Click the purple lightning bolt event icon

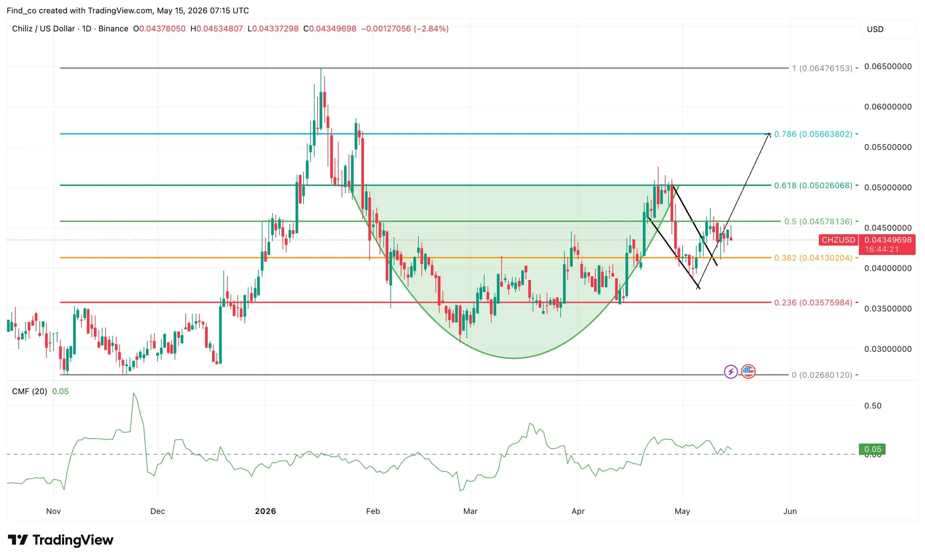click(x=731, y=372)
